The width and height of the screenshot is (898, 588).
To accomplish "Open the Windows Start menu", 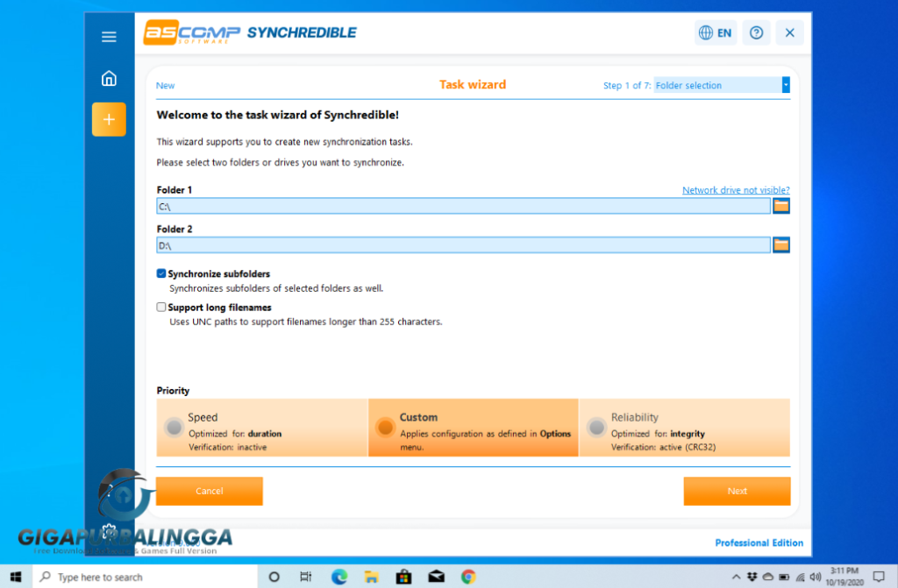I will click(x=15, y=577).
